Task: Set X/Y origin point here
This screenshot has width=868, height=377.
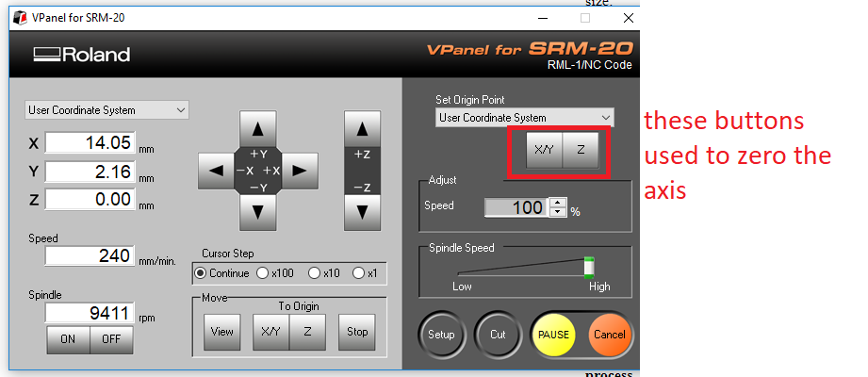Action: tap(544, 150)
